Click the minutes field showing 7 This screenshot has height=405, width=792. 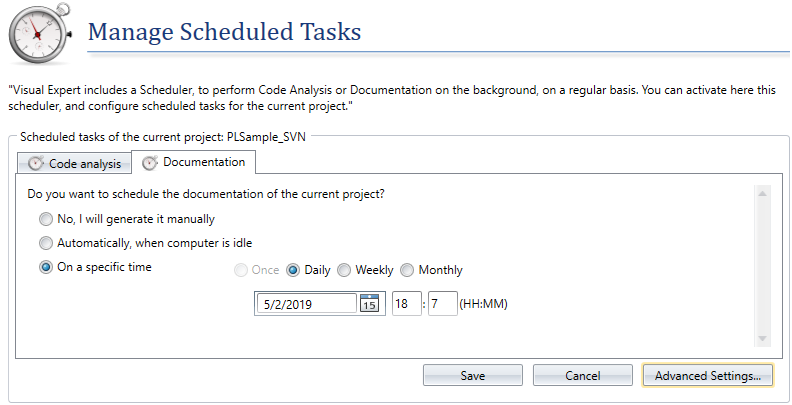point(442,303)
